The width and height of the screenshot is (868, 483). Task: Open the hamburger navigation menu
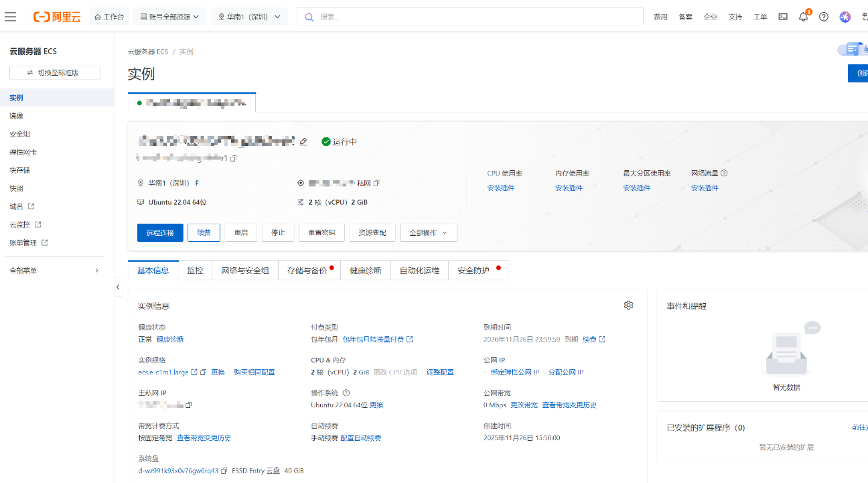coord(10,17)
